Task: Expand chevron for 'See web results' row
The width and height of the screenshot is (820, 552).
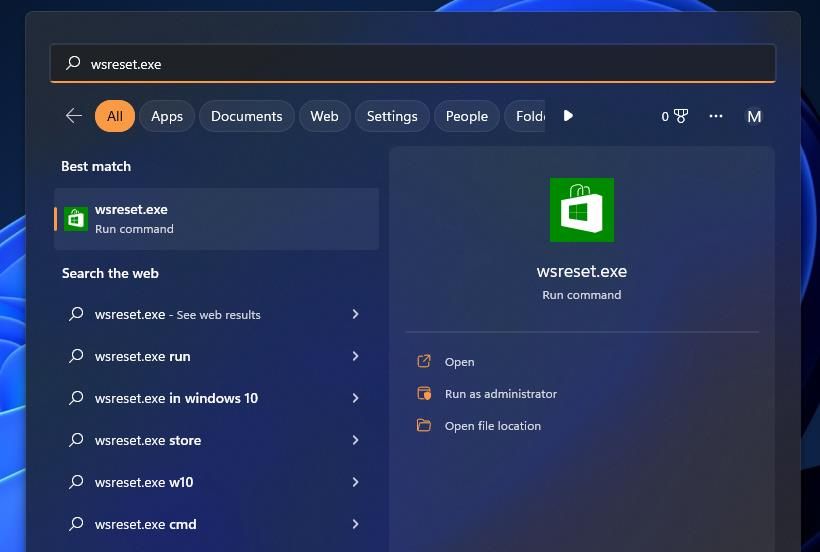Action: [x=356, y=314]
